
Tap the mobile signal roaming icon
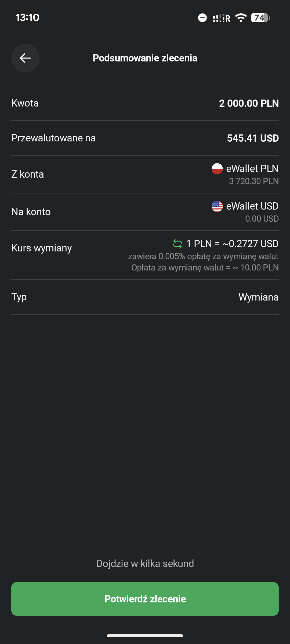tap(222, 18)
